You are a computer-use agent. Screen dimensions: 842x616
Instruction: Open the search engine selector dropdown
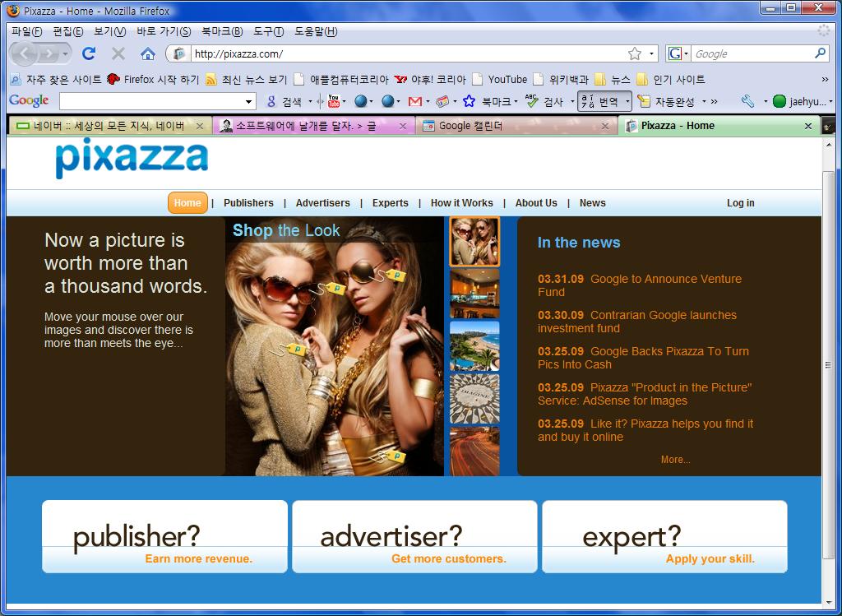click(x=686, y=53)
